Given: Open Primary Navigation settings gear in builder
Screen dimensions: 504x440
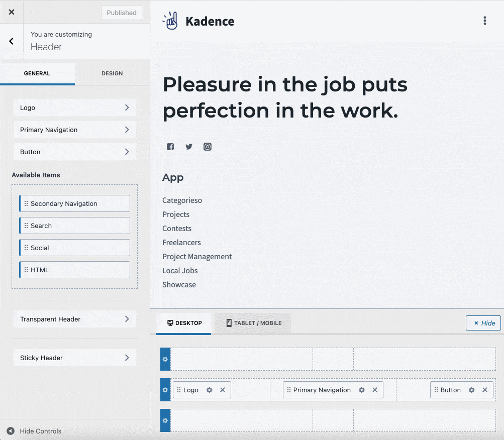Looking at the screenshot, I should pos(361,390).
